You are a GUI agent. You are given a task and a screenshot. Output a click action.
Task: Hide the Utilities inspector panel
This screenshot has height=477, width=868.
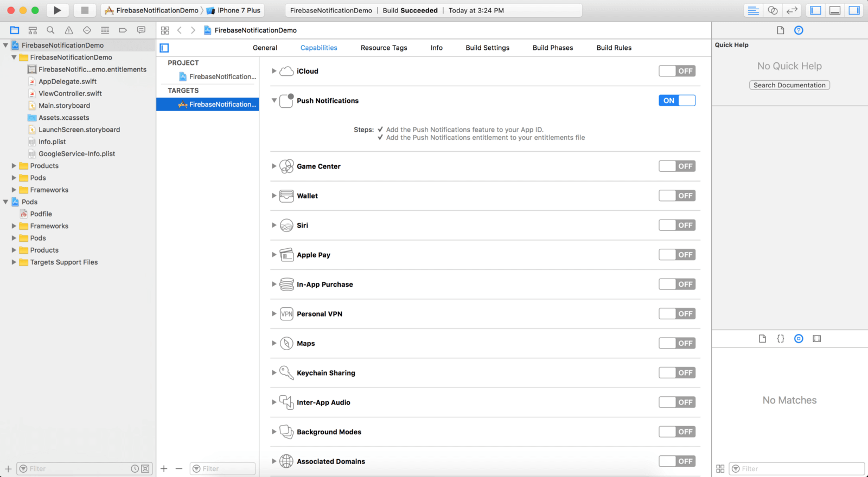tap(854, 10)
